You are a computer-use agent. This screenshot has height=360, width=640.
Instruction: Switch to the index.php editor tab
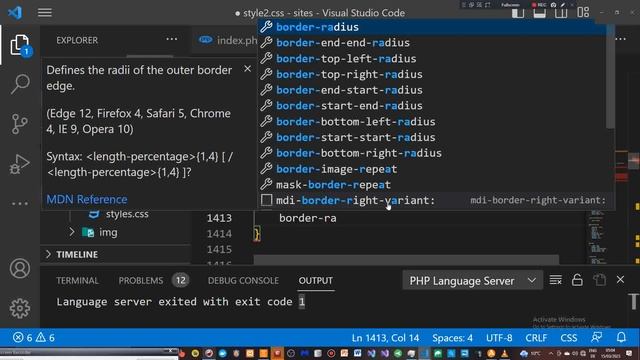(x=228, y=40)
